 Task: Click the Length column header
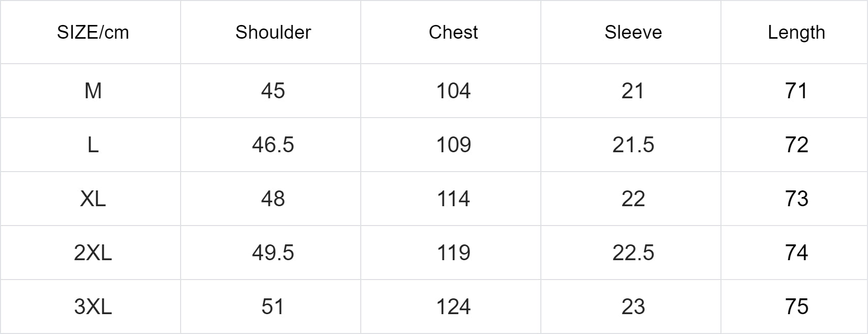tap(796, 33)
